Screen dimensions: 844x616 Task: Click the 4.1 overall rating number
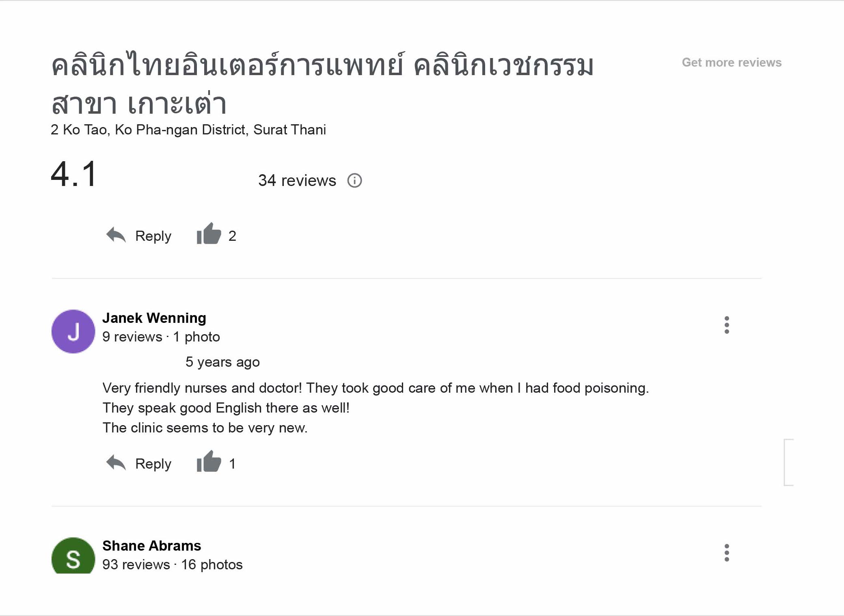click(74, 174)
